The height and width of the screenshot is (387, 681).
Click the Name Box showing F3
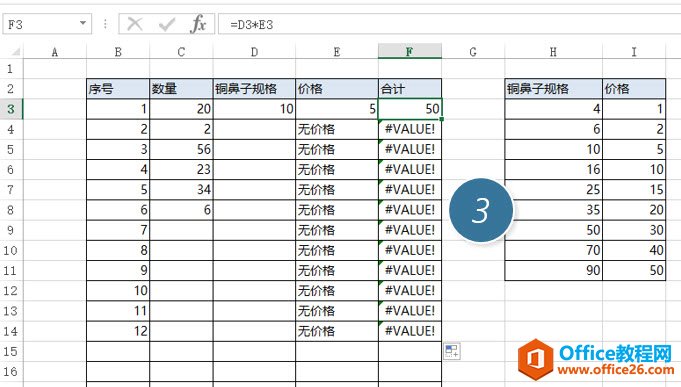[x=47, y=24]
